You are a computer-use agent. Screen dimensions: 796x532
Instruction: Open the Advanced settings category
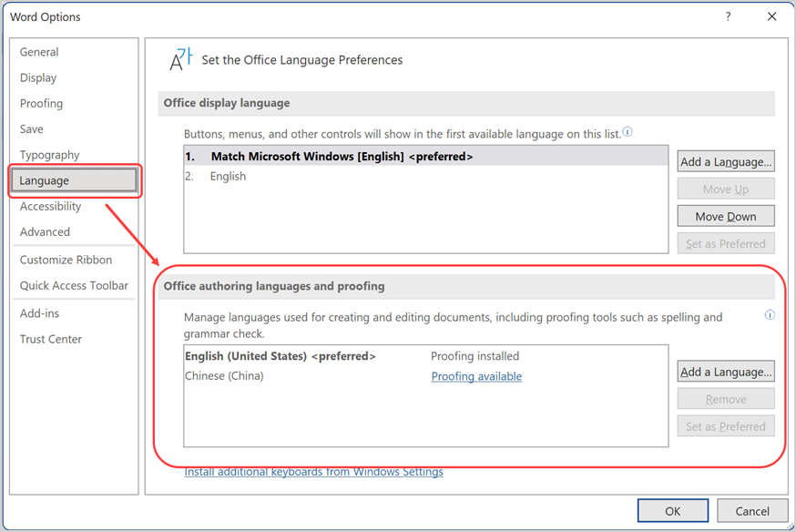click(x=45, y=232)
